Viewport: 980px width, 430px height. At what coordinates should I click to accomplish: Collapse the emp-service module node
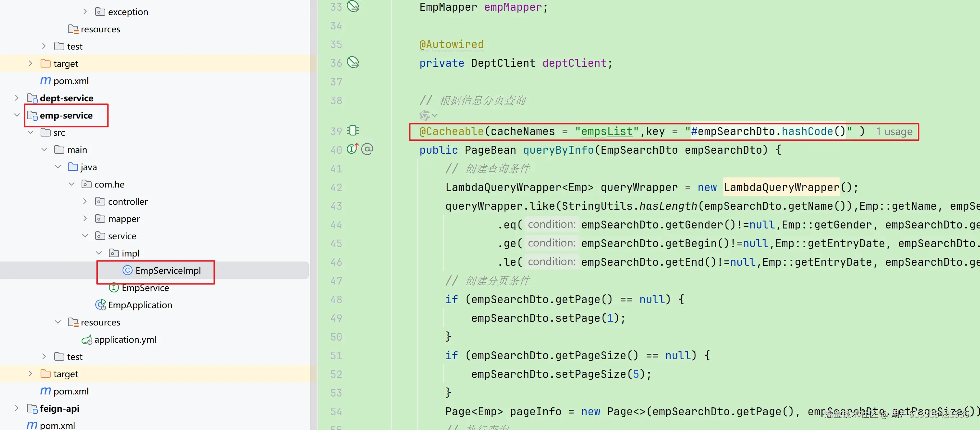coord(17,115)
